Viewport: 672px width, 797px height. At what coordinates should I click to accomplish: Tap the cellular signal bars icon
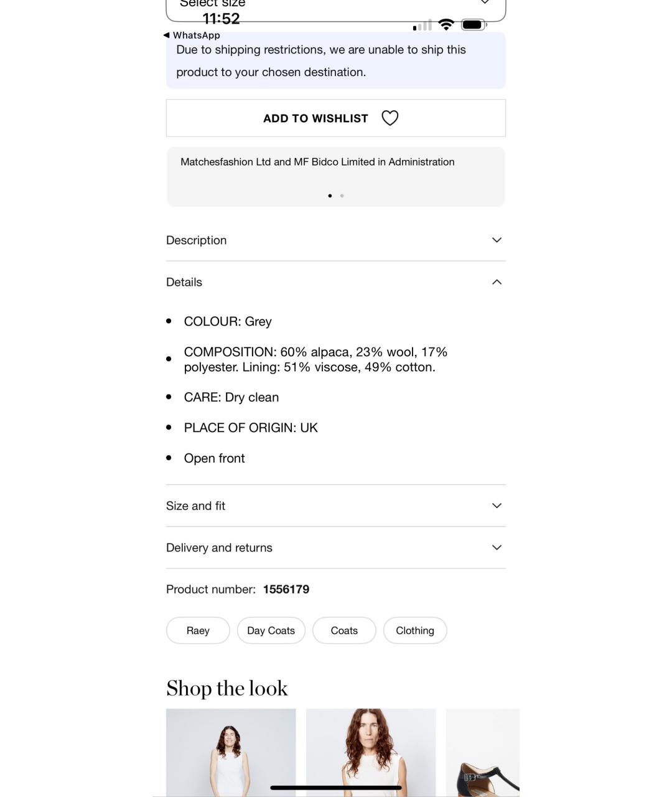[422, 26]
